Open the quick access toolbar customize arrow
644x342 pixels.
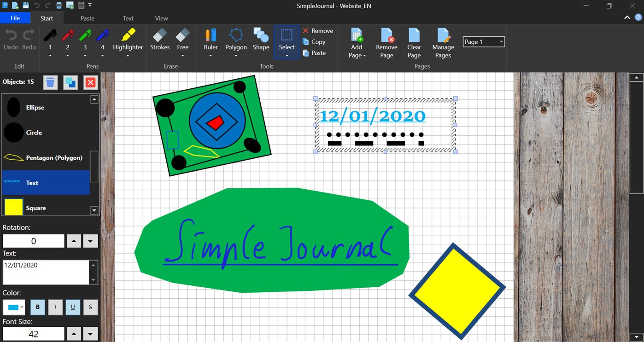pos(90,6)
